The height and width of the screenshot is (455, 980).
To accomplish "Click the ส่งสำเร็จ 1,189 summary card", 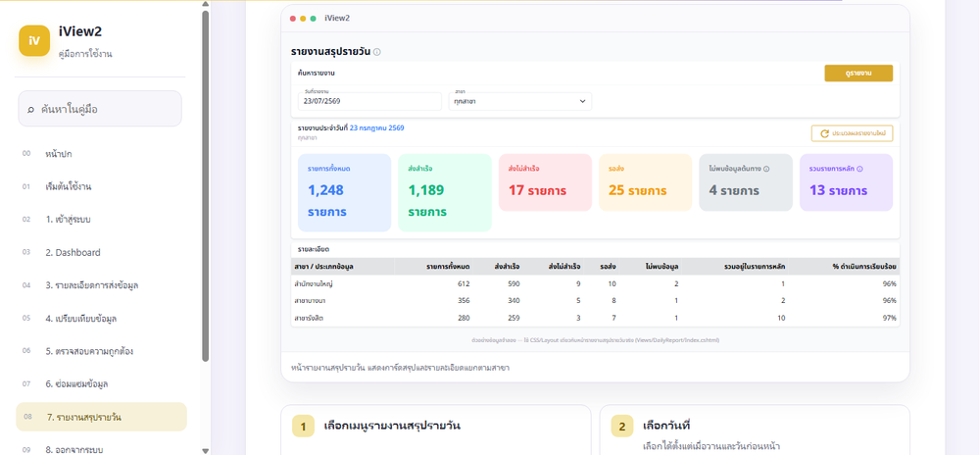I will pos(445,192).
